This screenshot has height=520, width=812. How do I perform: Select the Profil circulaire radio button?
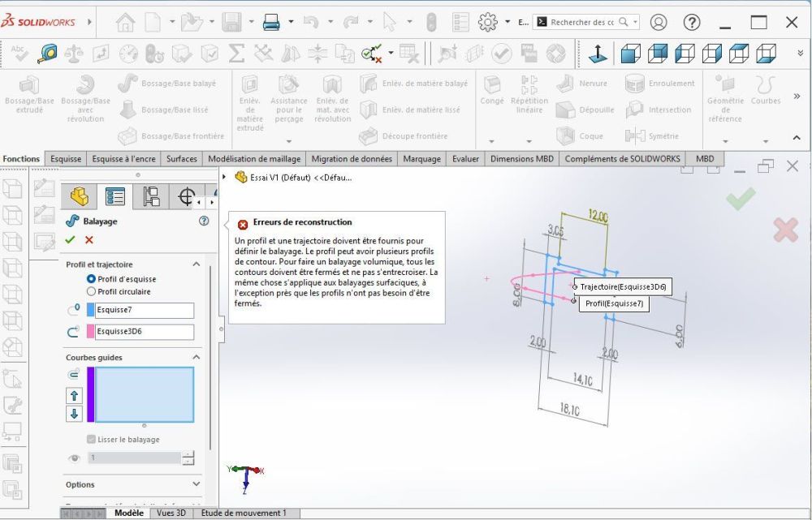(91, 291)
